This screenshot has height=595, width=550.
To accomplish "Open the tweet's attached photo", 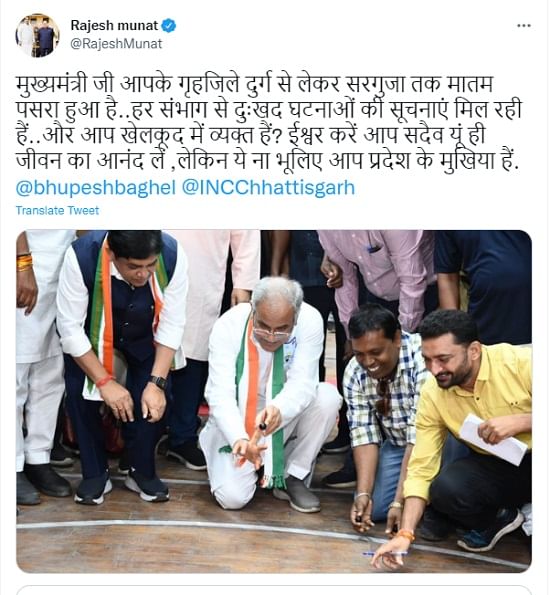I will coord(274,401).
